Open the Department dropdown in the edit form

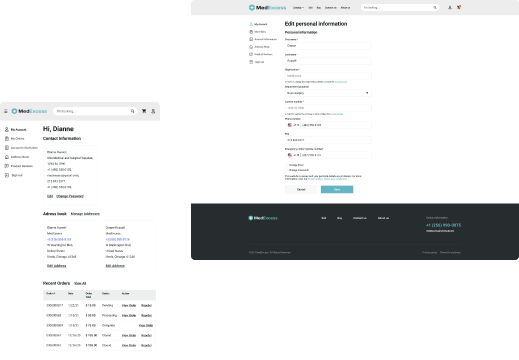click(328, 93)
